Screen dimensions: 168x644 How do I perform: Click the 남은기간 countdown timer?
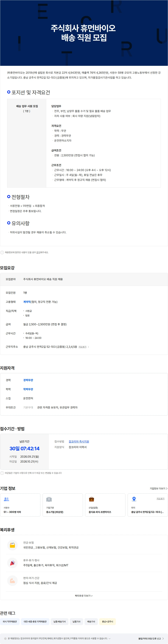pyautogui.click(x=24, y=449)
